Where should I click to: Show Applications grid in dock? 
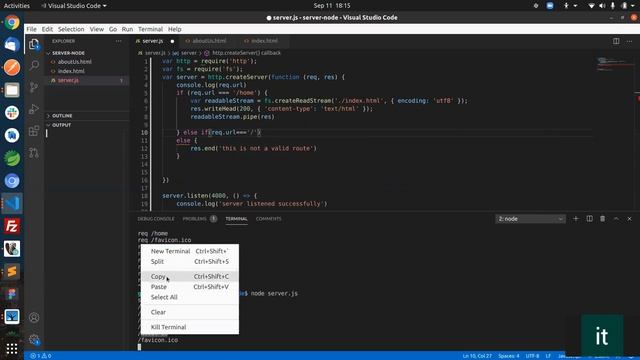(x=12, y=348)
